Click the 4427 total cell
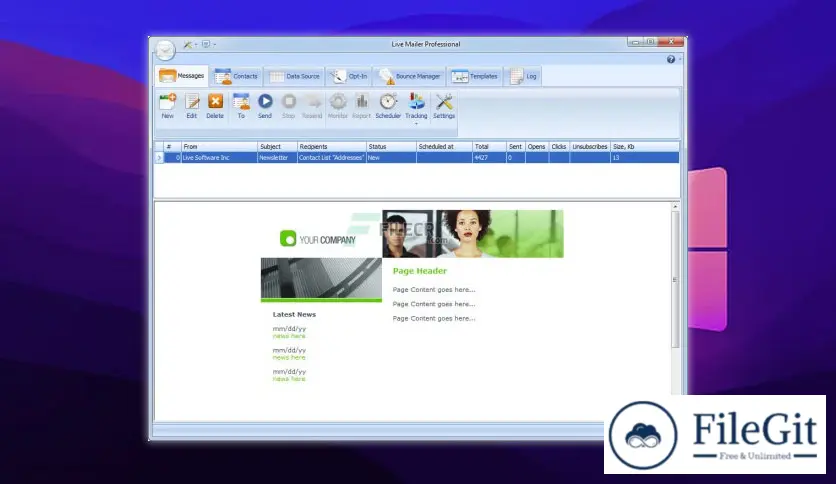Image resolution: width=836 pixels, height=484 pixels. point(489,158)
